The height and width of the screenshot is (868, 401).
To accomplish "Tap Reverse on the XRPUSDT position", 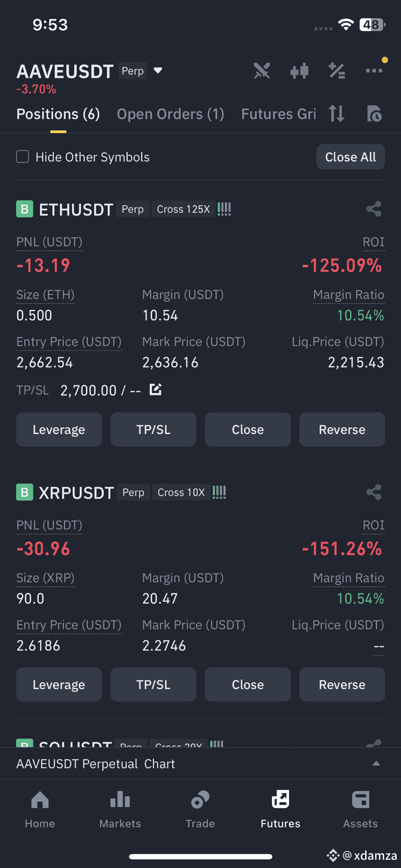I will point(342,685).
